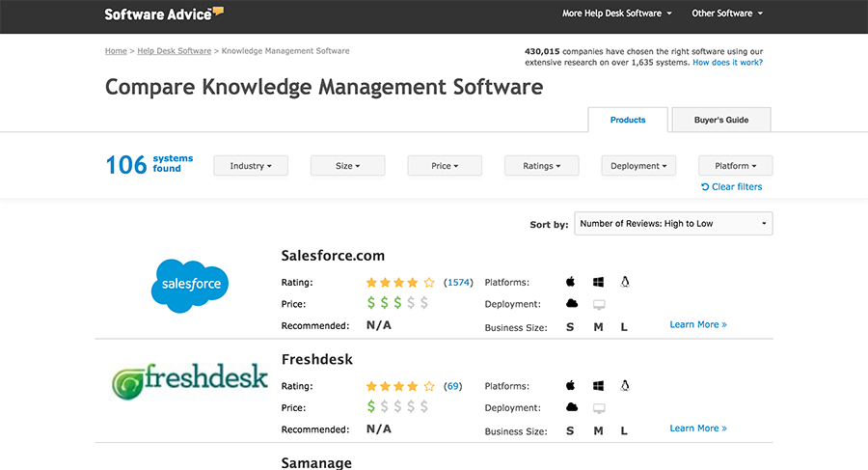Click Salesforce star rating
Image resolution: width=868 pixels, height=470 pixels.
click(400, 283)
